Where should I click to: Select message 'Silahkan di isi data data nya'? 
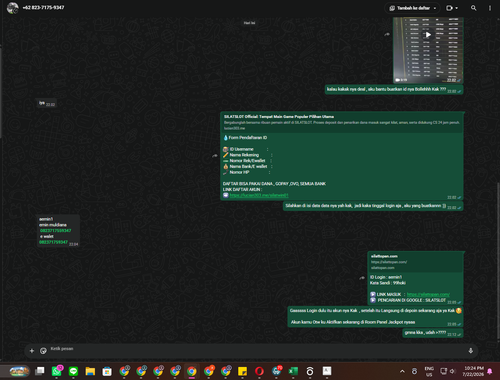[373, 206]
